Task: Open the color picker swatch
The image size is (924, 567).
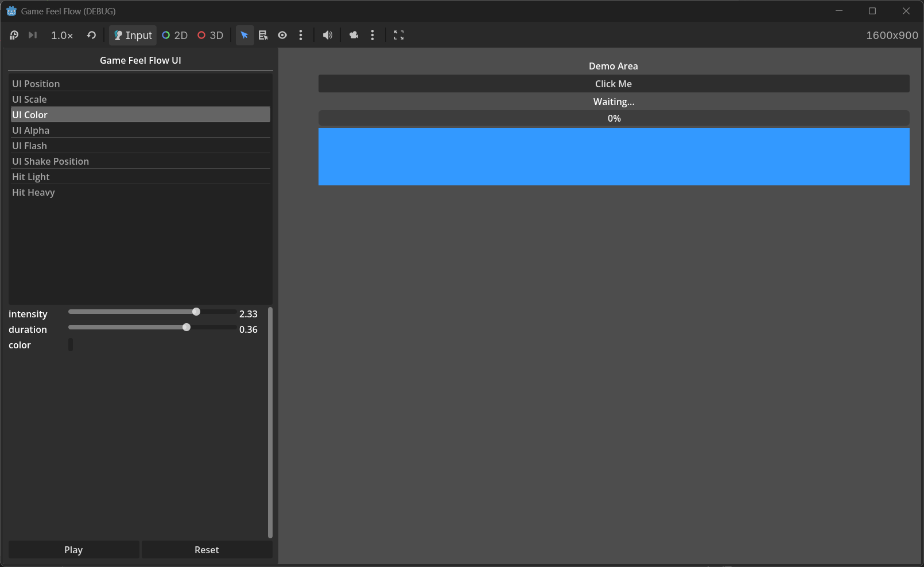Action: [x=71, y=344]
